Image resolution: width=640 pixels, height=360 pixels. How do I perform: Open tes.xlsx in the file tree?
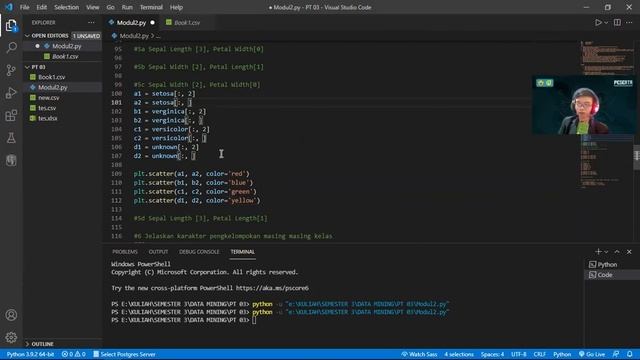click(x=48, y=118)
